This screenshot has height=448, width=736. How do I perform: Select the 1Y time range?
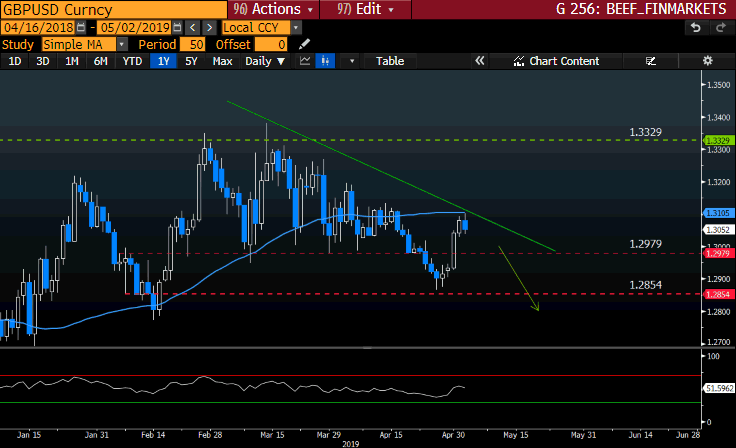tap(162, 61)
